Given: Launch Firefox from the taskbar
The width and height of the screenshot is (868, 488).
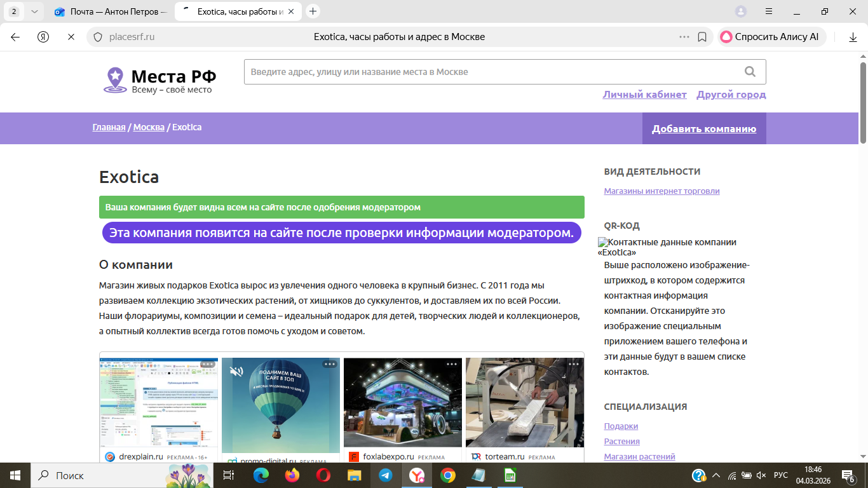Looking at the screenshot, I should point(292,475).
